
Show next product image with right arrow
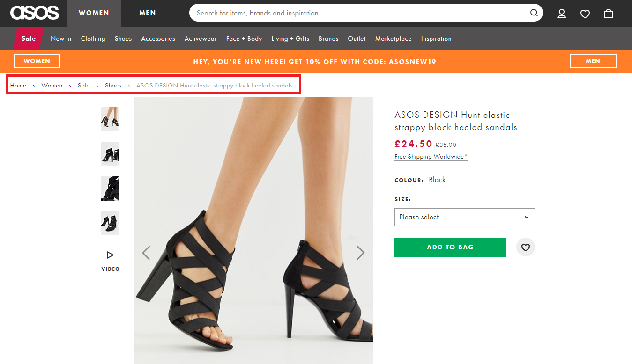coord(360,252)
